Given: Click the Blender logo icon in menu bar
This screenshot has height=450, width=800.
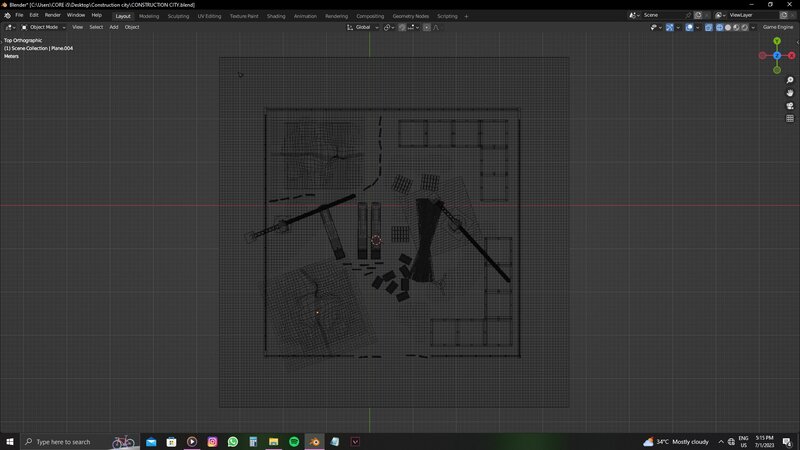Looking at the screenshot, I should tap(8, 16).
